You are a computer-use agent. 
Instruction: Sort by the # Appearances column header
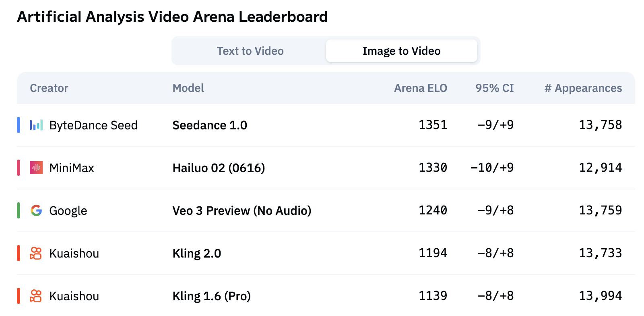(x=583, y=88)
